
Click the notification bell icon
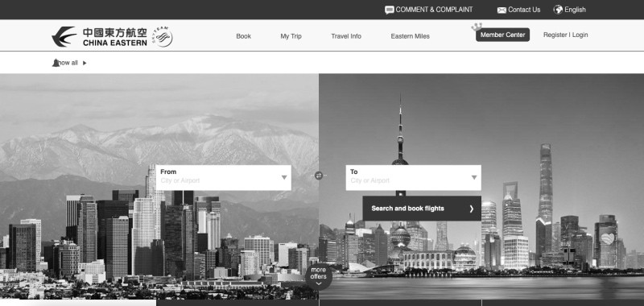click(56, 63)
